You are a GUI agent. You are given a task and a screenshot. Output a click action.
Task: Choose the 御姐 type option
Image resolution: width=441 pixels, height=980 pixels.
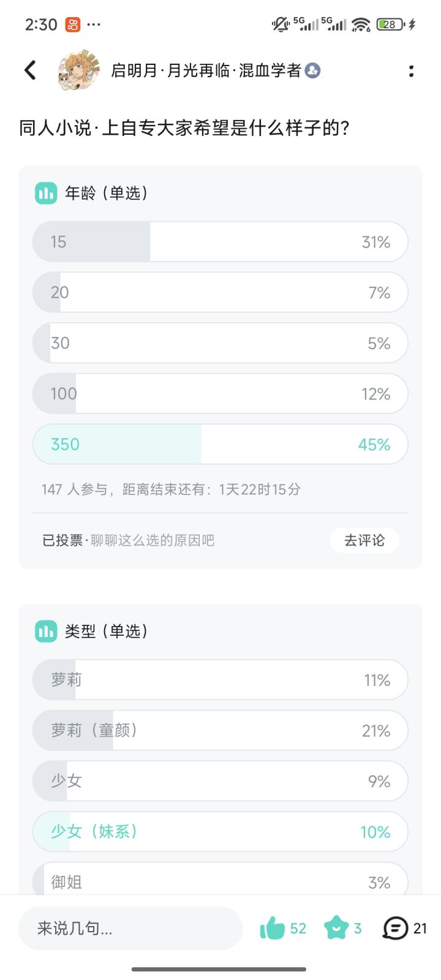pos(220,881)
